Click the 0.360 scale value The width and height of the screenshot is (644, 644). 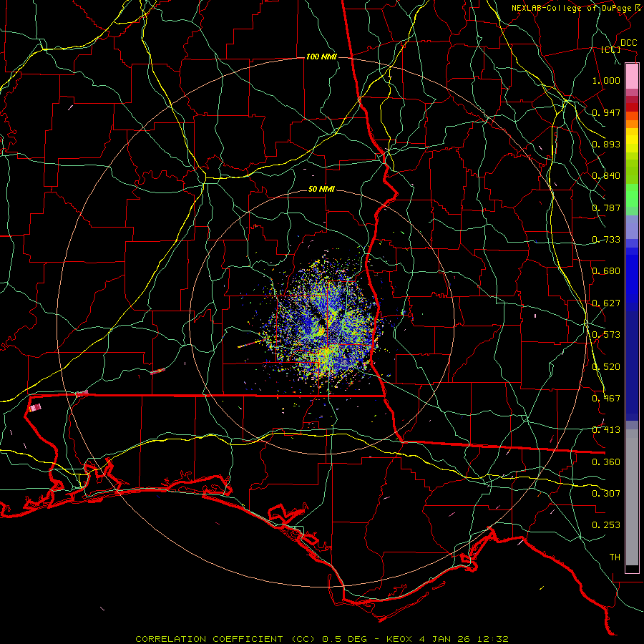tap(606, 462)
